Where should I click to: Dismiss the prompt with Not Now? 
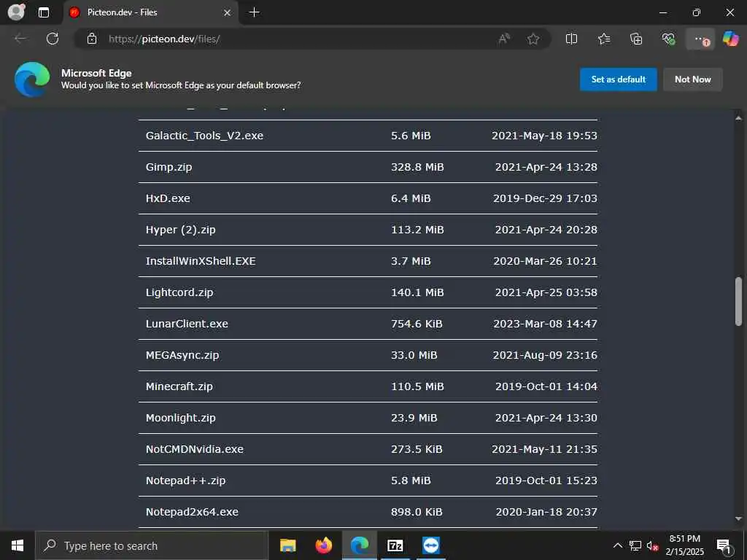(x=693, y=79)
